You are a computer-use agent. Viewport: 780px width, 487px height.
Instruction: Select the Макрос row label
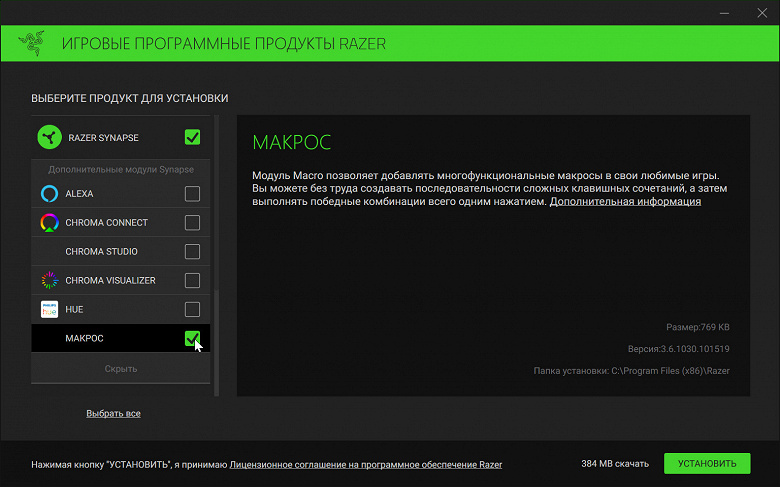(85, 338)
